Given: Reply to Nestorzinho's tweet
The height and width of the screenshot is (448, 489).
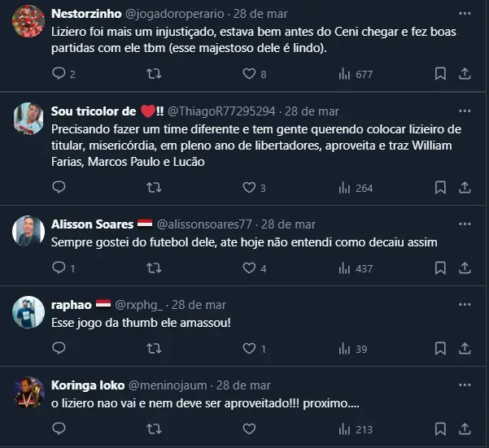Looking at the screenshot, I should click(59, 74).
